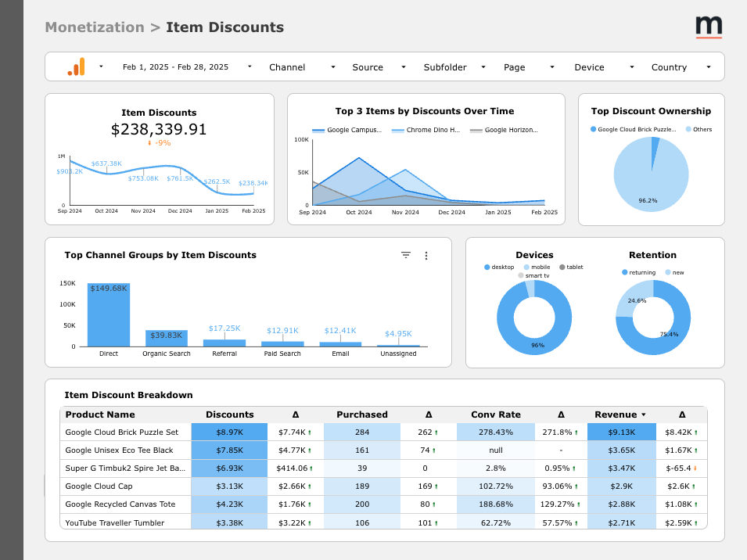Open the chart filter icon in Top Channel Groups
The height and width of the screenshot is (560, 747).
tap(405, 255)
